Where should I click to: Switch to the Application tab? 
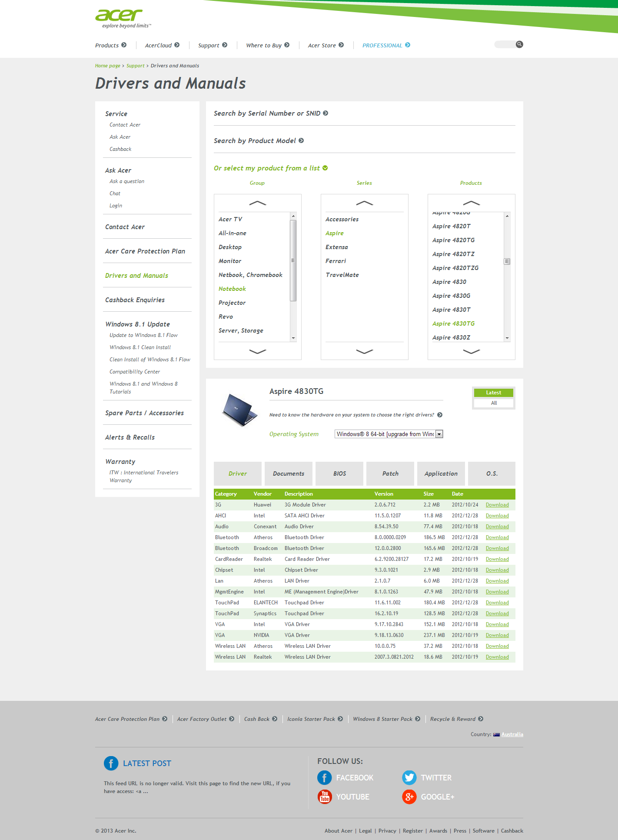pos(441,473)
